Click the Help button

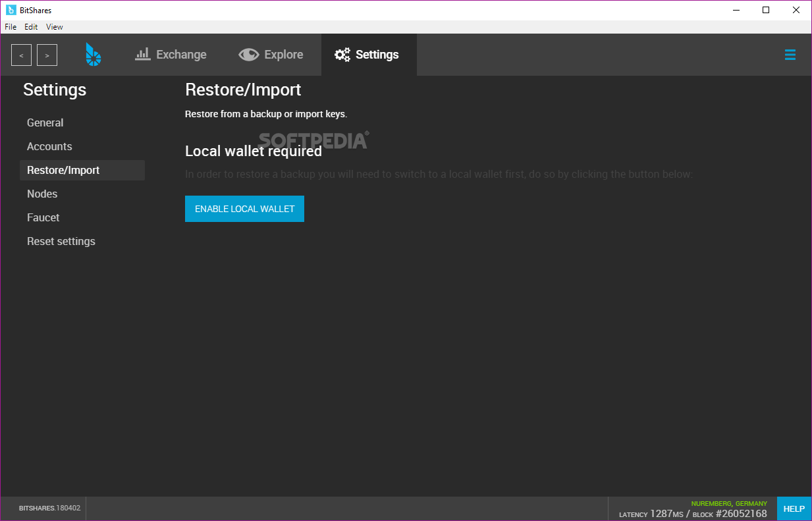pyautogui.click(x=794, y=508)
